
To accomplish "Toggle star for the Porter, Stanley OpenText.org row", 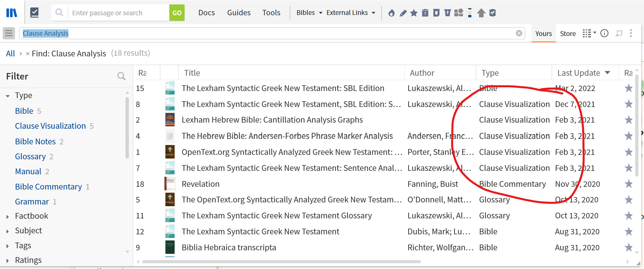I will pyautogui.click(x=628, y=152).
